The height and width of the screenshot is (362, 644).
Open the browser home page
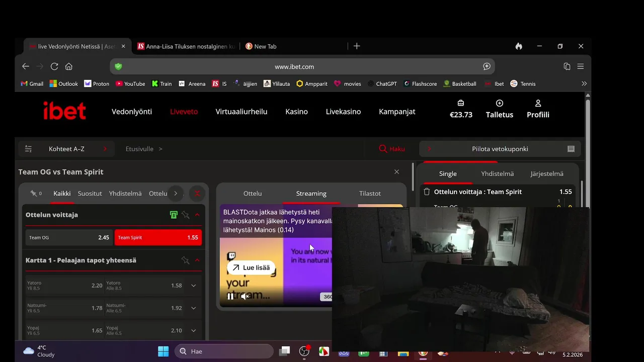tap(69, 66)
